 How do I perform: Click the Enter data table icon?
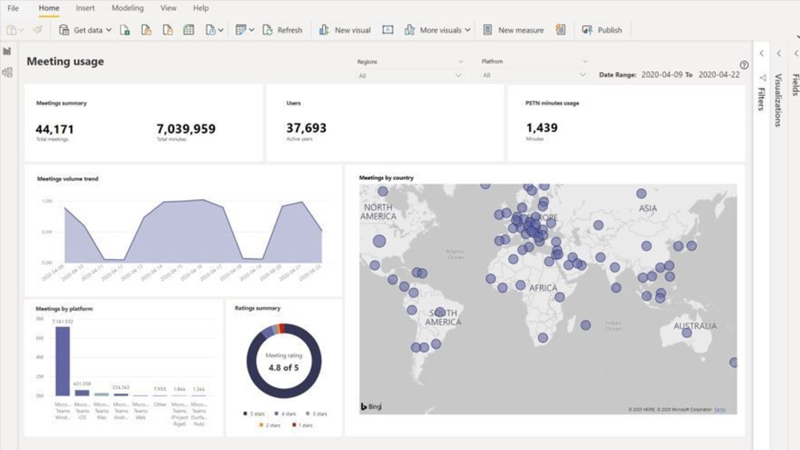click(x=189, y=30)
